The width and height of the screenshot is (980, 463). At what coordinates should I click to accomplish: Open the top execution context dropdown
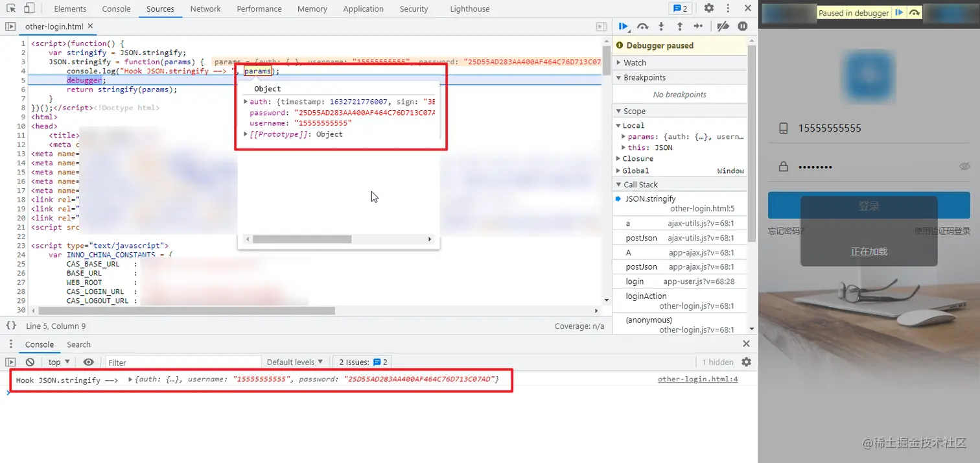60,362
